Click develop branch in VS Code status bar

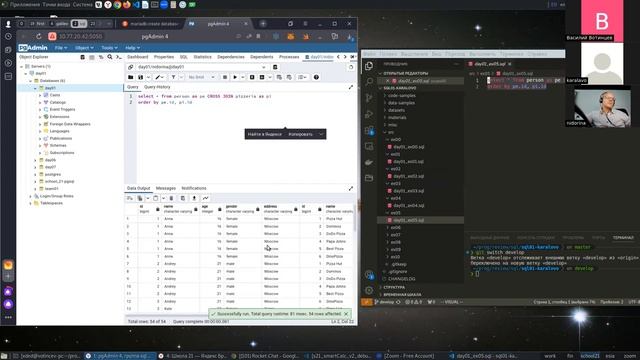(x=385, y=302)
